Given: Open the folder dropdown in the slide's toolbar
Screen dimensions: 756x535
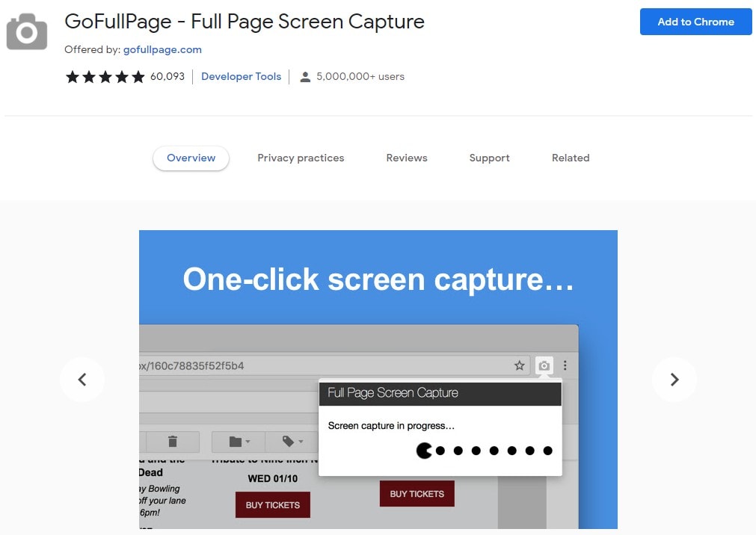Looking at the screenshot, I should [x=239, y=441].
